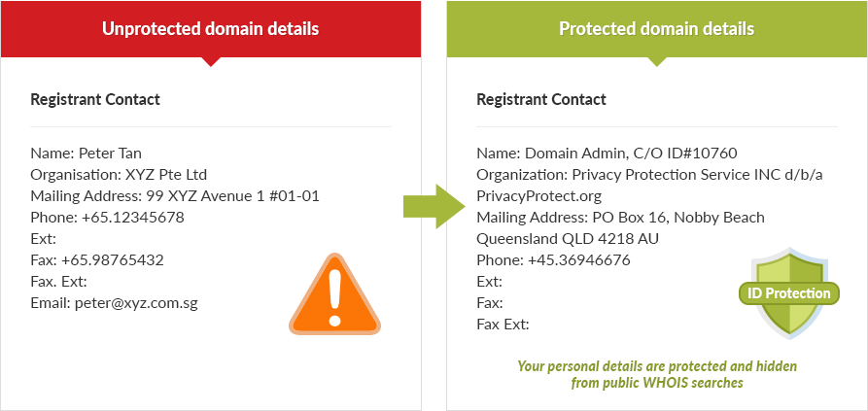Click the Queensland QLD 4218 AU line
Viewport: 868px width, 411px height.
tap(568, 238)
